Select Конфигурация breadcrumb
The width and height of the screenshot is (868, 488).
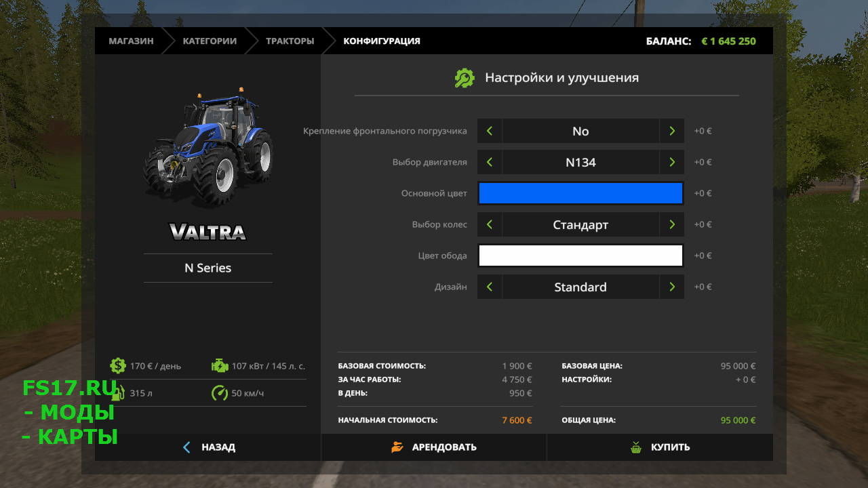click(382, 41)
